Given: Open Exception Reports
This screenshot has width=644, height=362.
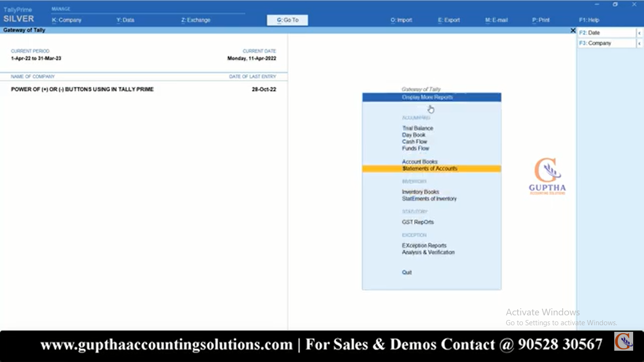Looking at the screenshot, I should 424,246.
